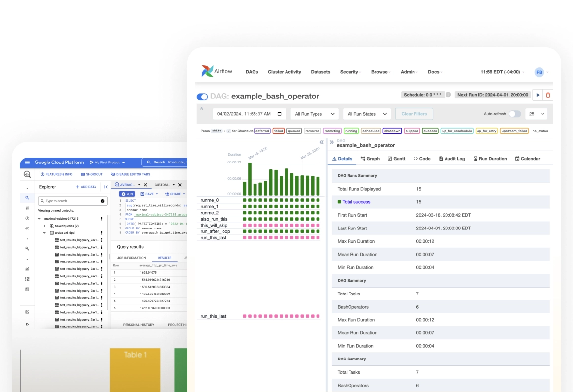This screenshot has height=392, width=573.
Task: Toggle the Auto-refresh switch
Action: click(x=514, y=114)
